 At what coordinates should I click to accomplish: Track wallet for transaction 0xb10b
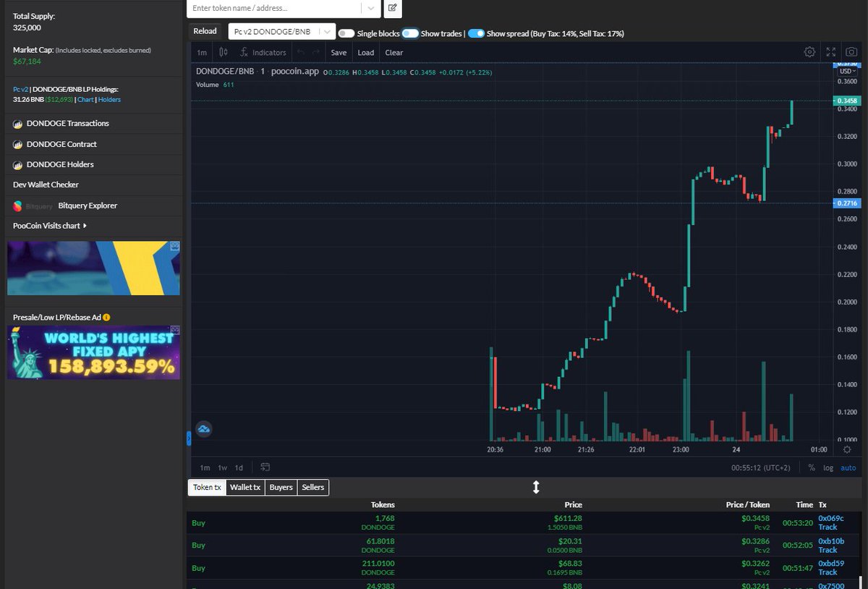(827, 550)
